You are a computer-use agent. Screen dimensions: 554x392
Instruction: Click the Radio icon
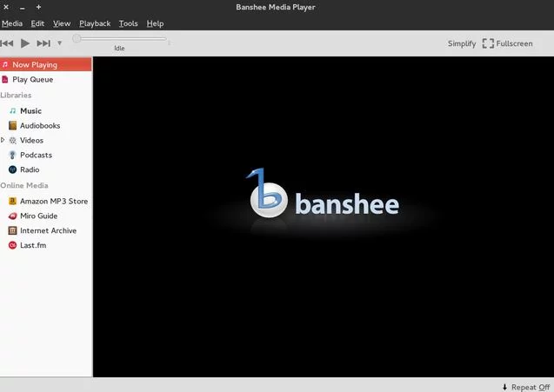[x=13, y=169]
